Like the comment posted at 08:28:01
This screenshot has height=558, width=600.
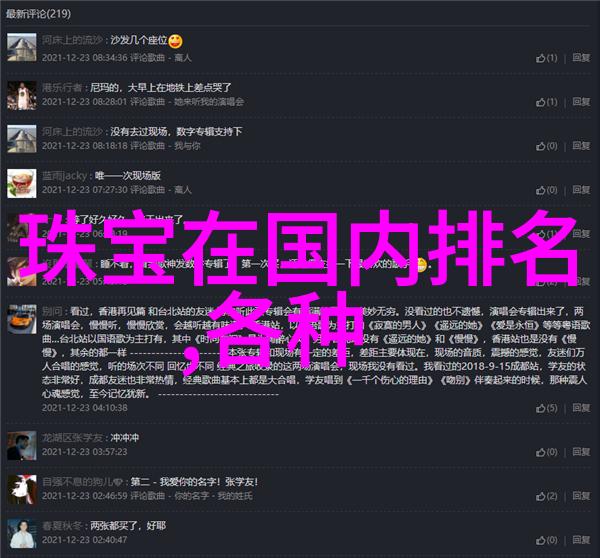point(546,102)
